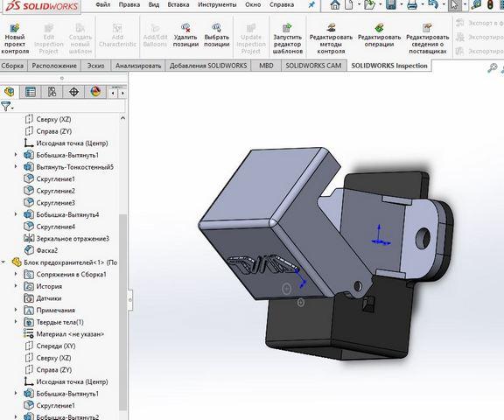Screen dimensions: 504x420
Task: Click the scroll-up arrow of the feature tree
Action: pos(122,118)
